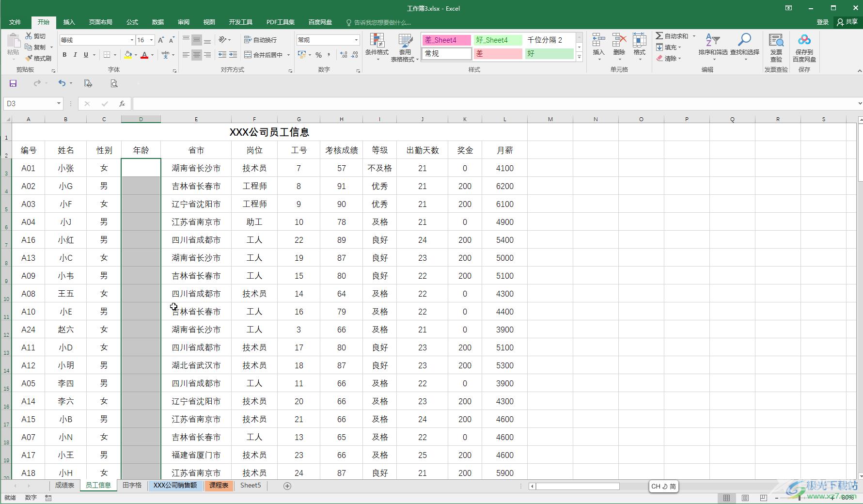Image resolution: width=863 pixels, height=504 pixels.
Task: Click the AutoSum sigma icon
Action: coord(659,36)
